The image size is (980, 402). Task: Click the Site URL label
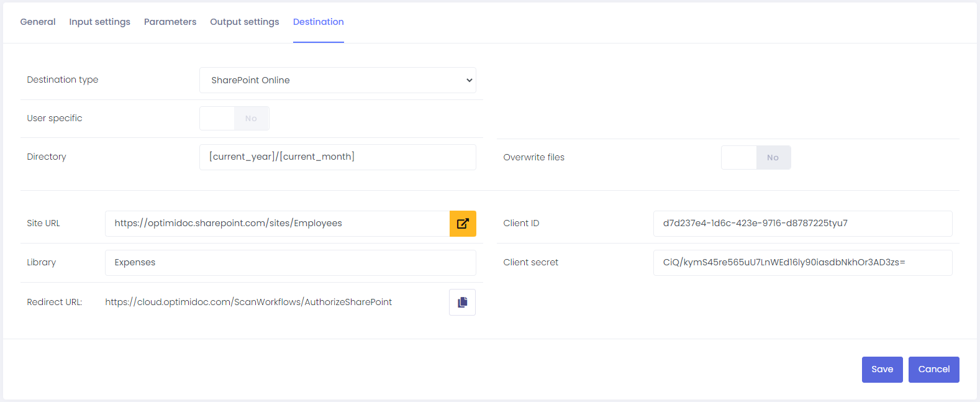coord(43,223)
